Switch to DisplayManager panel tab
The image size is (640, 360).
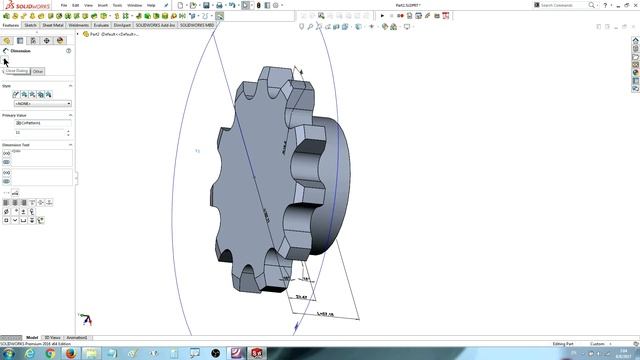click(x=60, y=41)
